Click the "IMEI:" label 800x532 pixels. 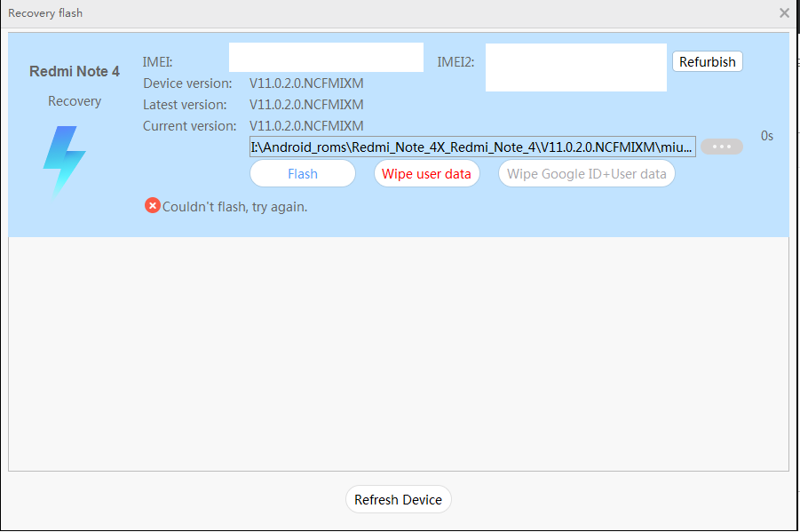pos(158,62)
